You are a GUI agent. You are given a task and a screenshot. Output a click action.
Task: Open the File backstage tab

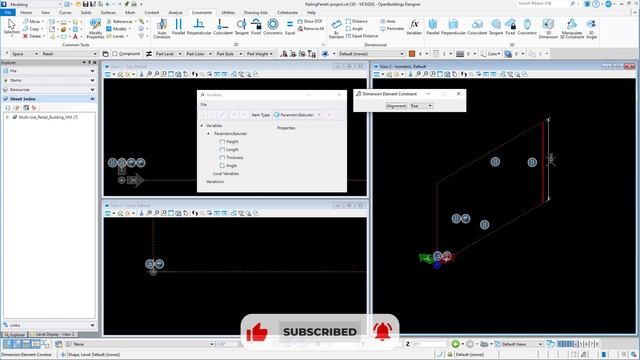pos(8,13)
